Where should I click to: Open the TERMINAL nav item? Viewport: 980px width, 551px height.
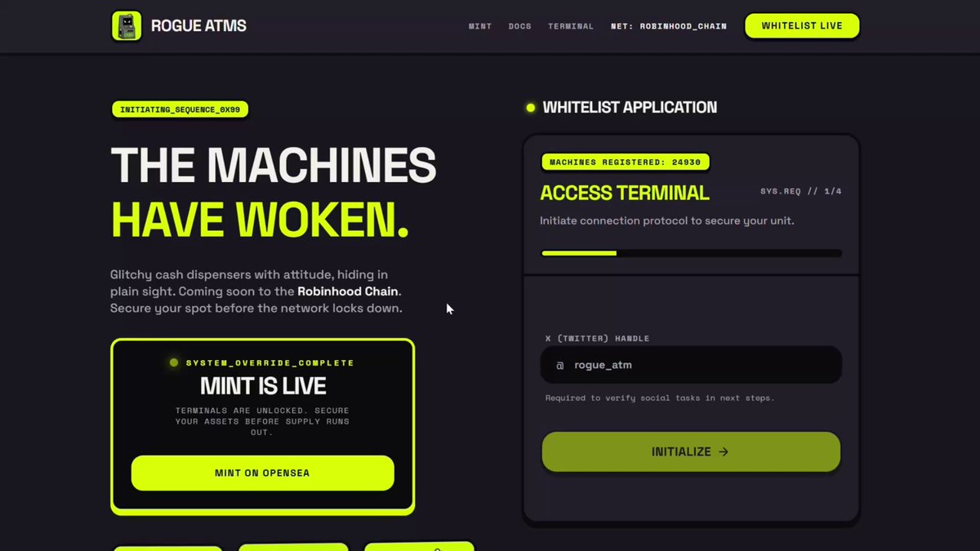(571, 26)
